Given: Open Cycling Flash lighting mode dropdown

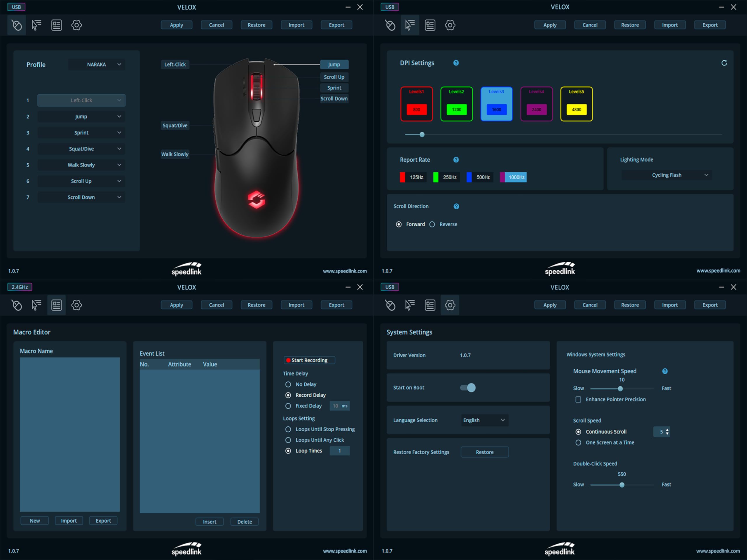Looking at the screenshot, I should click(667, 175).
